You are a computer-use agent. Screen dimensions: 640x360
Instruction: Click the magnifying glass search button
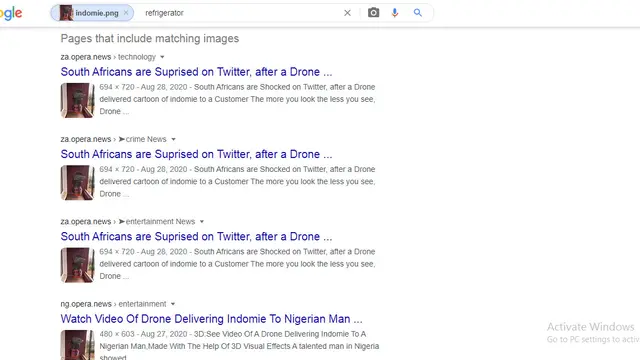point(418,13)
